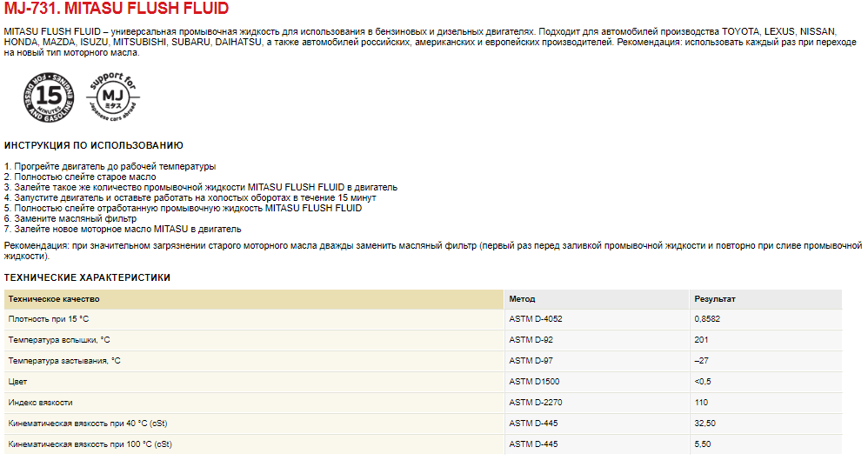Click the <0,5 color result
The width and height of the screenshot is (868, 467).
point(766,382)
